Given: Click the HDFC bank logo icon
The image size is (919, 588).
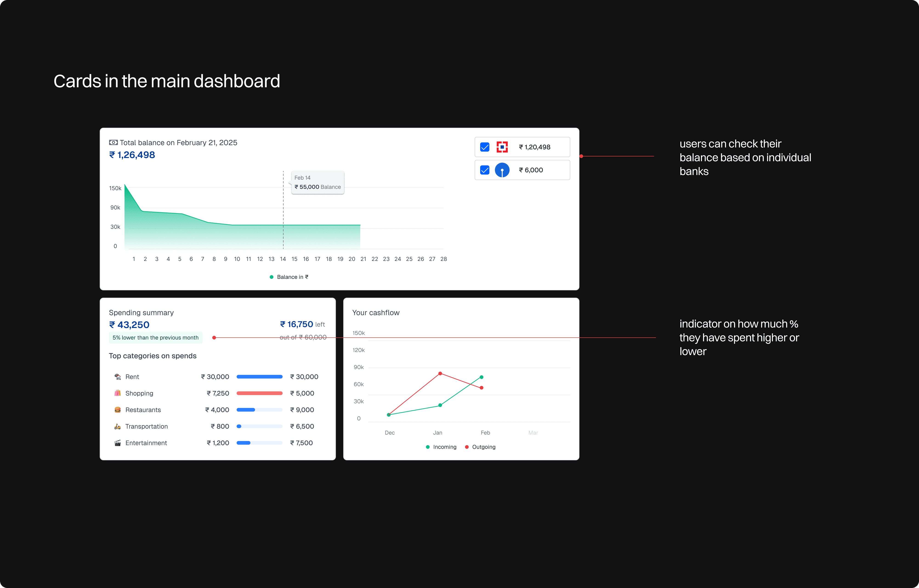Looking at the screenshot, I should click(502, 147).
